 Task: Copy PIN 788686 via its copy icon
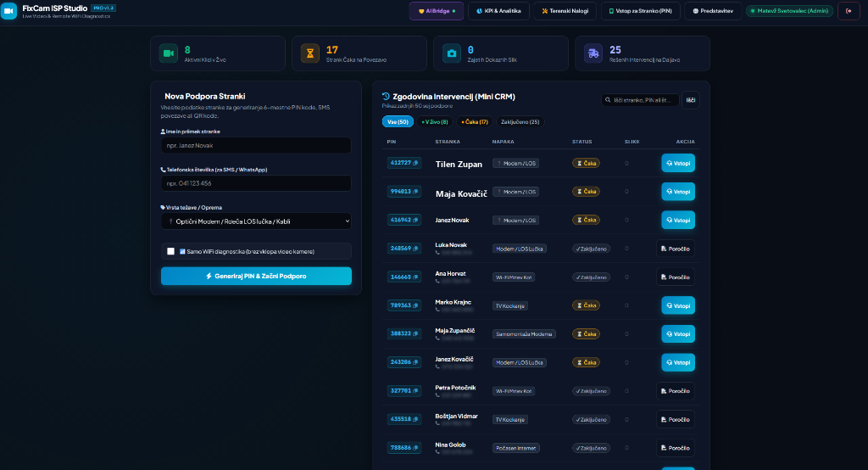(415, 448)
